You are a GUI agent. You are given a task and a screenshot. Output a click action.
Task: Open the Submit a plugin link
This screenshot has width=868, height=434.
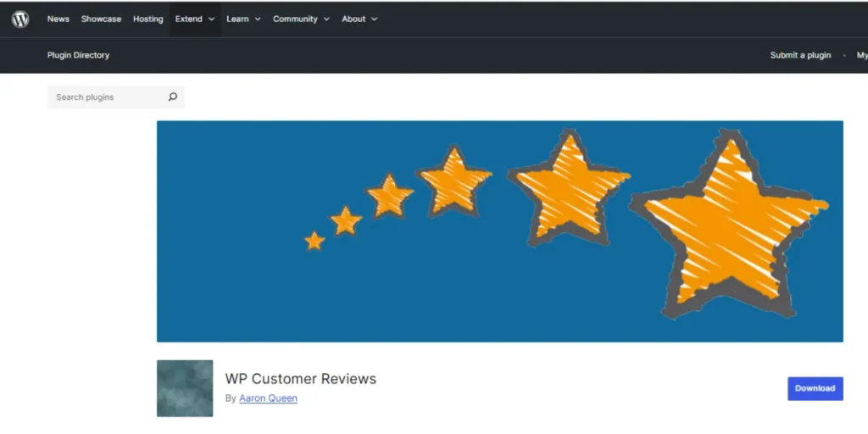[800, 55]
